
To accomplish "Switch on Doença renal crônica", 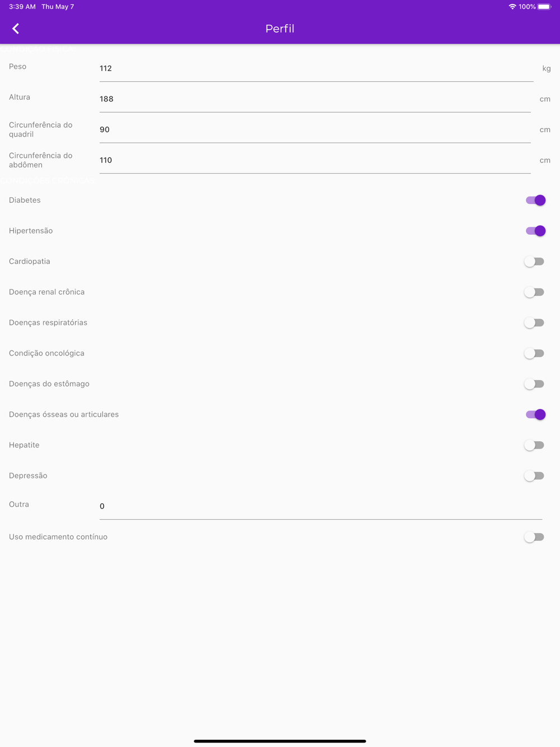I will (x=534, y=292).
